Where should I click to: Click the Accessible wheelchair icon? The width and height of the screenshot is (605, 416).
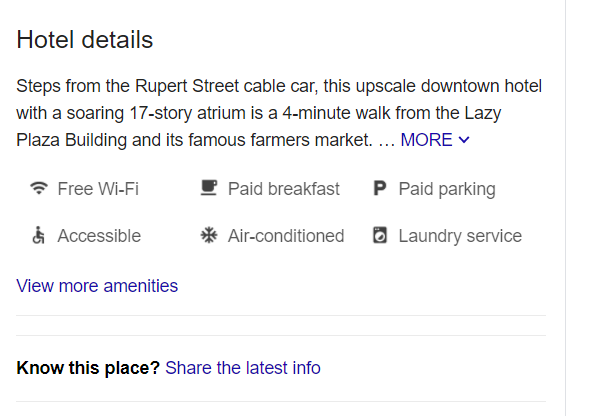(x=39, y=235)
